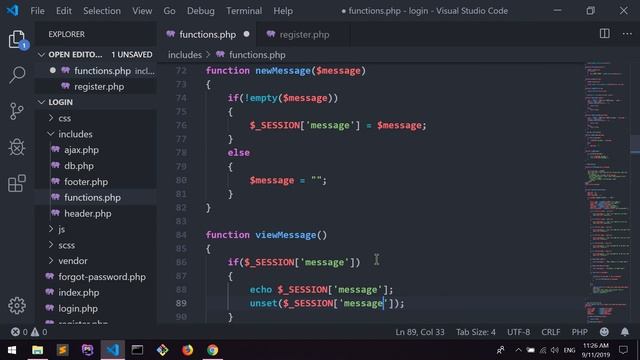This screenshot has height=360, width=640.
Task: Select the functions.php editor tab
Action: click(x=207, y=34)
